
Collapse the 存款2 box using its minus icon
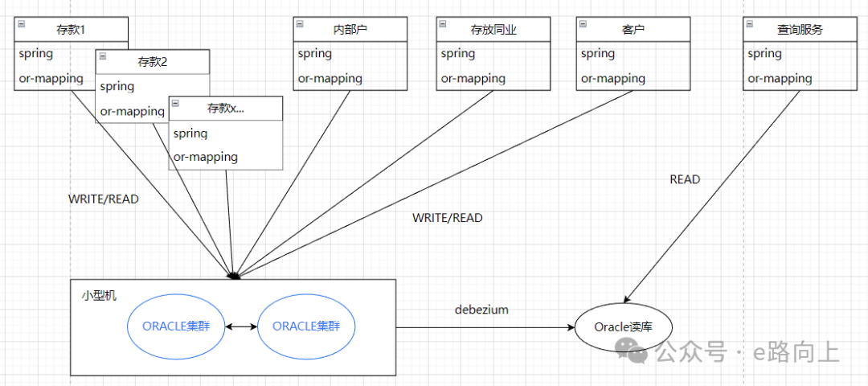click(101, 56)
